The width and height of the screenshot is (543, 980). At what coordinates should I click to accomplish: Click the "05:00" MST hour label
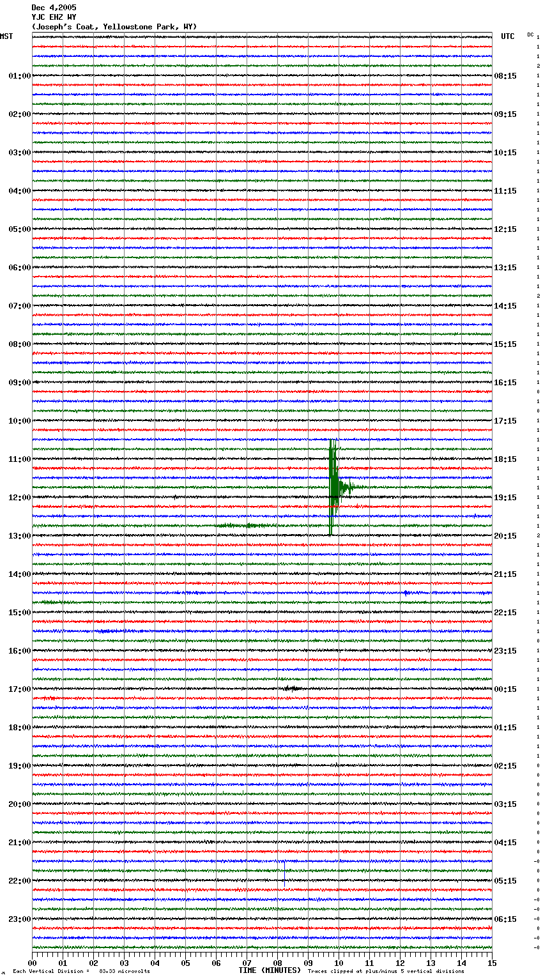pyautogui.click(x=19, y=229)
